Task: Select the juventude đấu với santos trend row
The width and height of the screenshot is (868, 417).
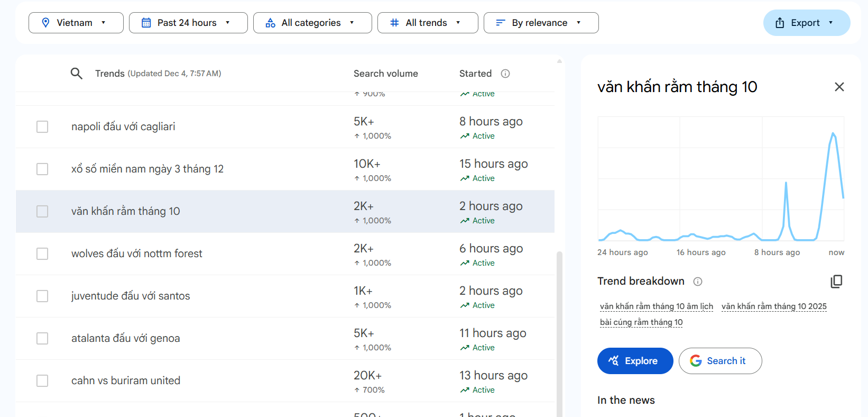Action: pyautogui.click(x=131, y=296)
